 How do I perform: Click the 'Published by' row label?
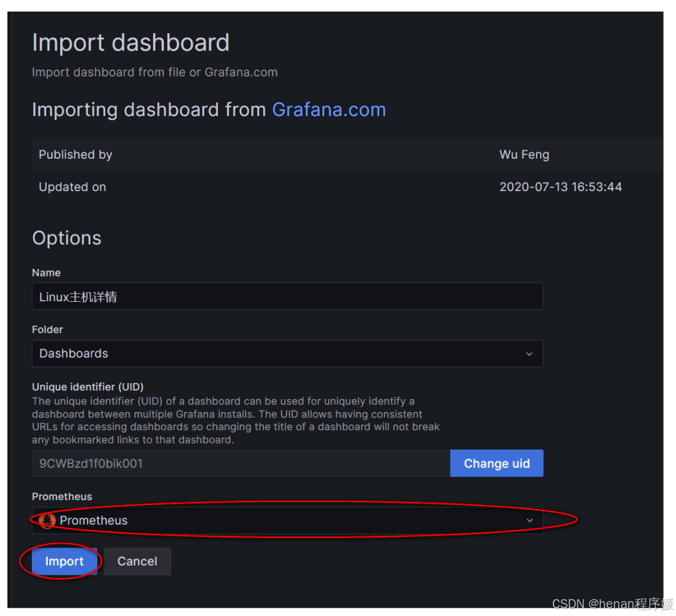(x=75, y=155)
